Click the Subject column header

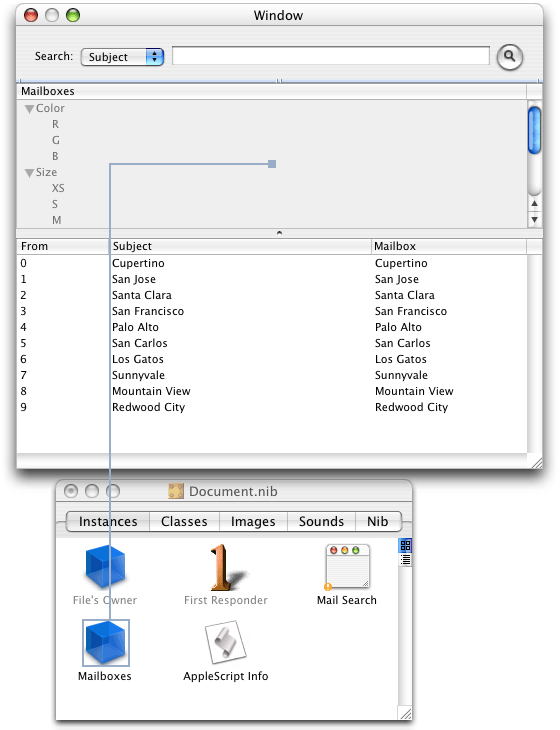241,246
